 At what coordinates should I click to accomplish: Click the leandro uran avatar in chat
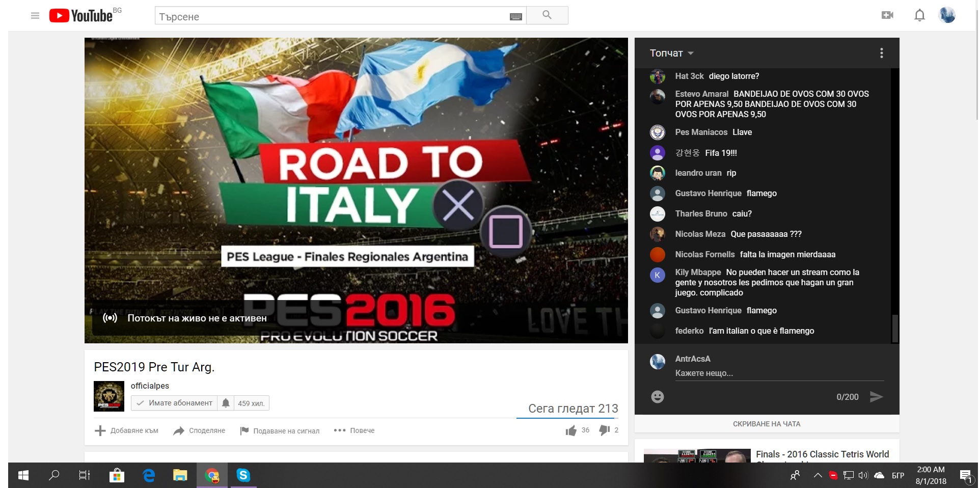(x=658, y=173)
